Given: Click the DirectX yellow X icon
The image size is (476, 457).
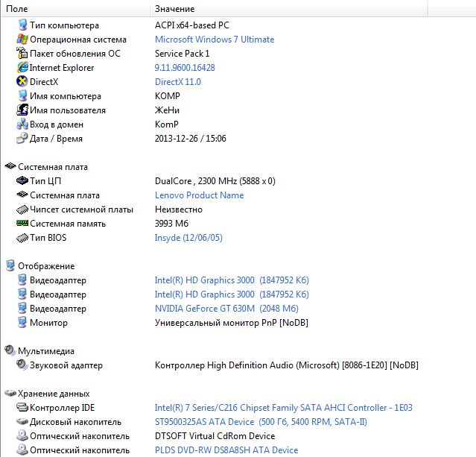Looking at the screenshot, I should (x=22, y=81).
